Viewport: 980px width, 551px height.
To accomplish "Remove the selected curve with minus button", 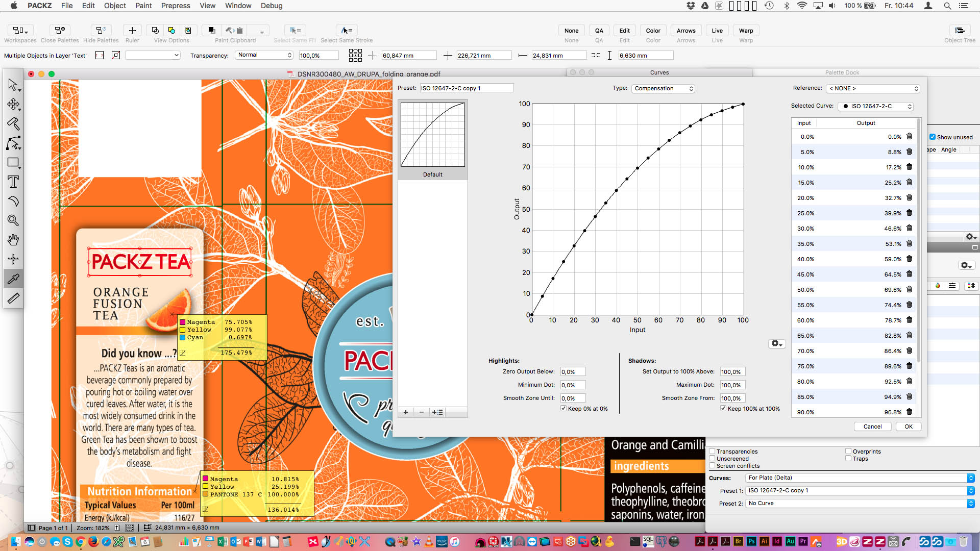I will (422, 412).
